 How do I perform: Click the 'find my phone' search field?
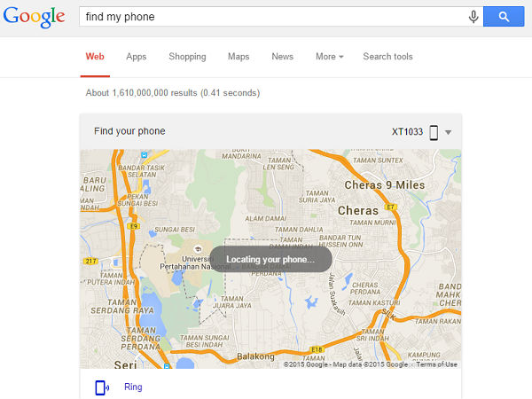pyautogui.click(x=272, y=16)
